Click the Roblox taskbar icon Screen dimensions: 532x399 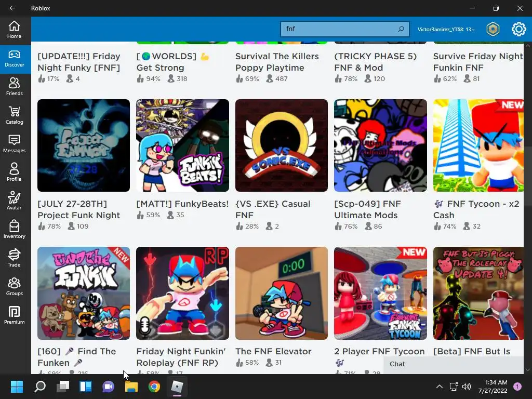click(177, 387)
